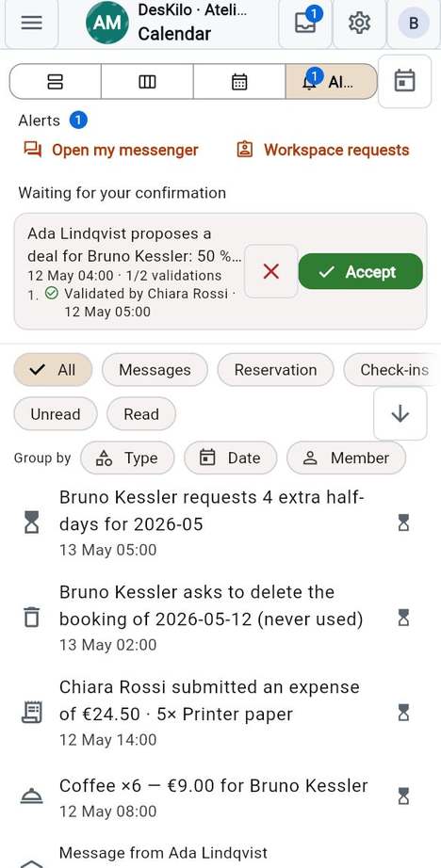The height and width of the screenshot is (868, 441).
Task: Click the down arrow sort button
Action: click(x=400, y=413)
